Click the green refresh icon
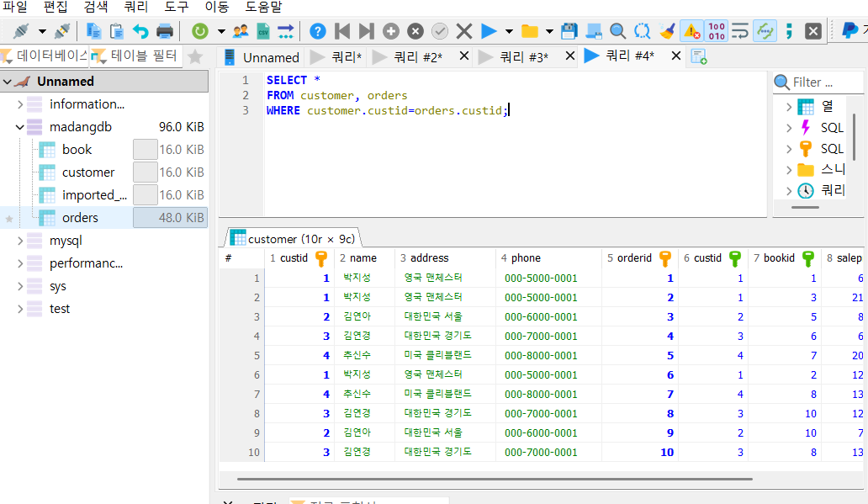Image resolution: width=868 pixels, height=504 pixels. pos(200,31)
